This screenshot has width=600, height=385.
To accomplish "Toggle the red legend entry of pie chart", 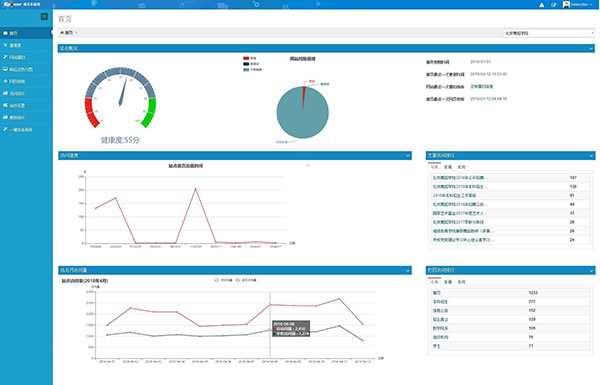I will pyautogui.click(x=246, y=58).
